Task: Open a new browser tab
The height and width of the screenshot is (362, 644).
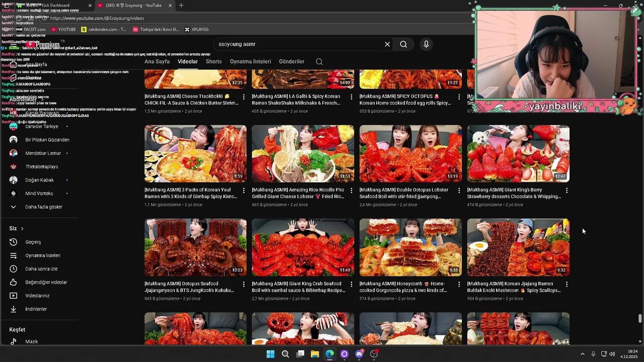Action: (x=181, y=6)
